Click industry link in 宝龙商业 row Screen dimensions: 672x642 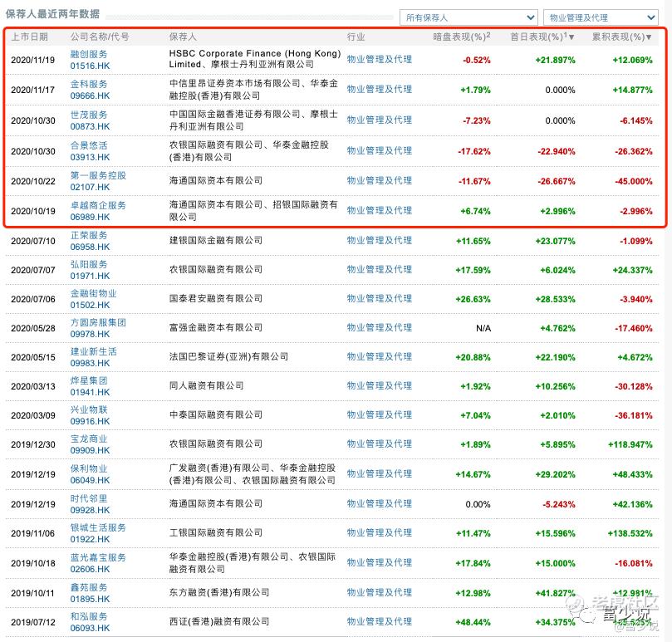point(380,444)
